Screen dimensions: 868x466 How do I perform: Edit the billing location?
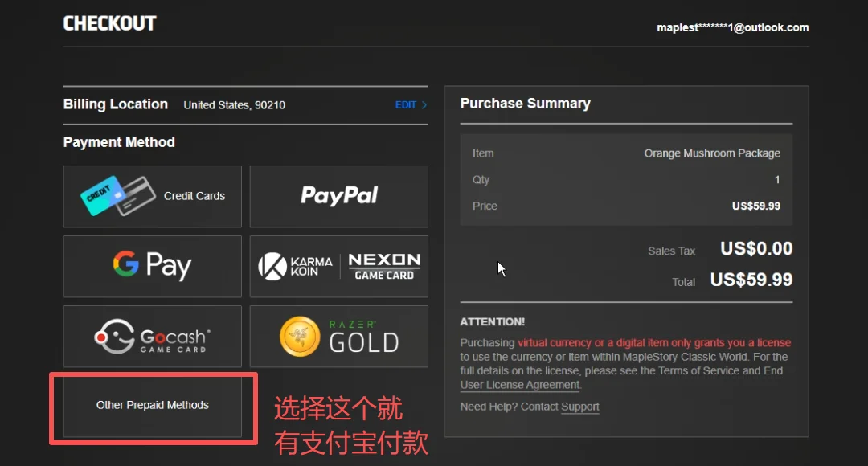coord(406,104)
